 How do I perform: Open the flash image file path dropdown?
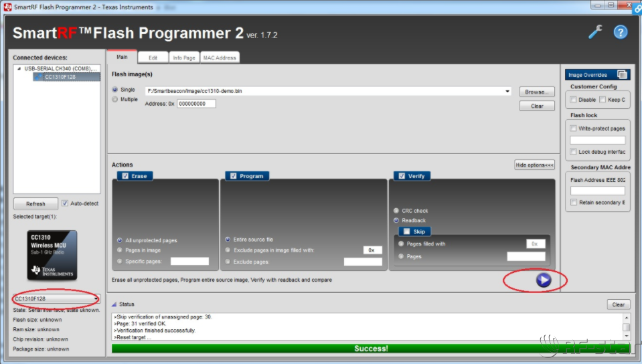(508, 91)
